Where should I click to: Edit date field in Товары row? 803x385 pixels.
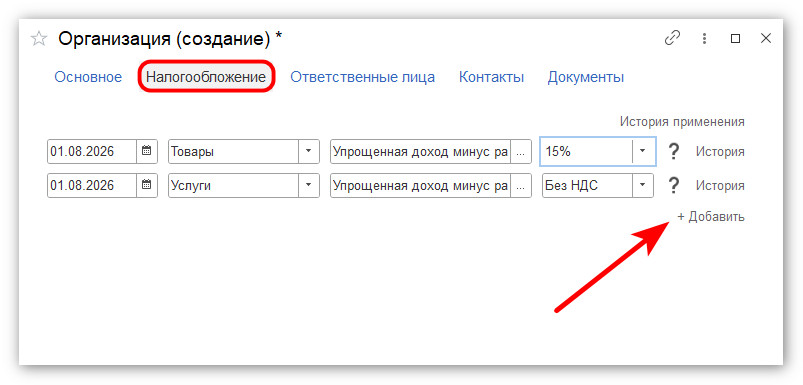point(92,152)
